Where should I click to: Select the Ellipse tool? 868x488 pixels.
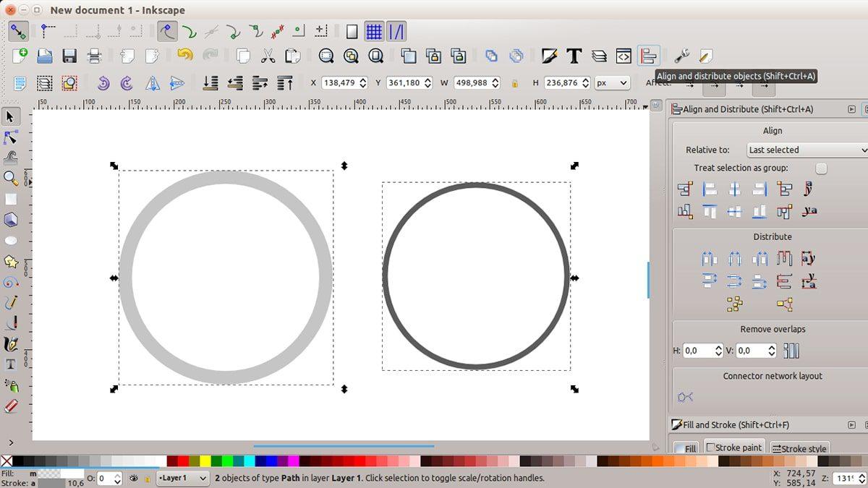point(10,239)
